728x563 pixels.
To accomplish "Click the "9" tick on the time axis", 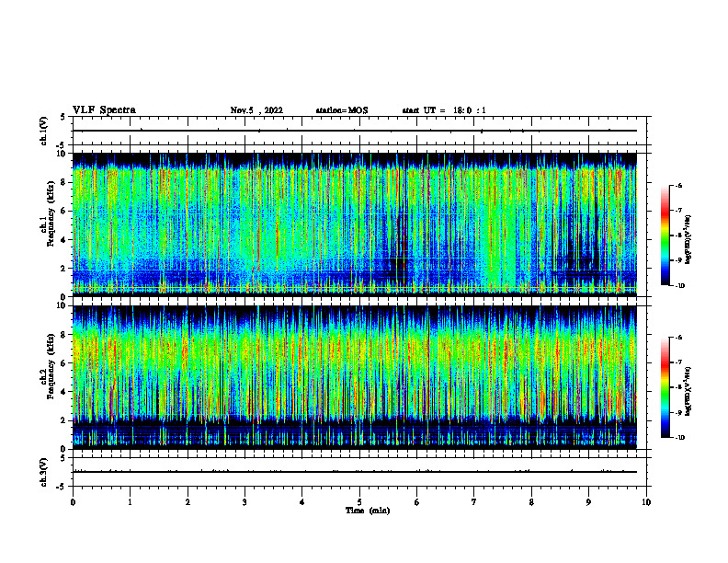I will (x=588, y=502).
